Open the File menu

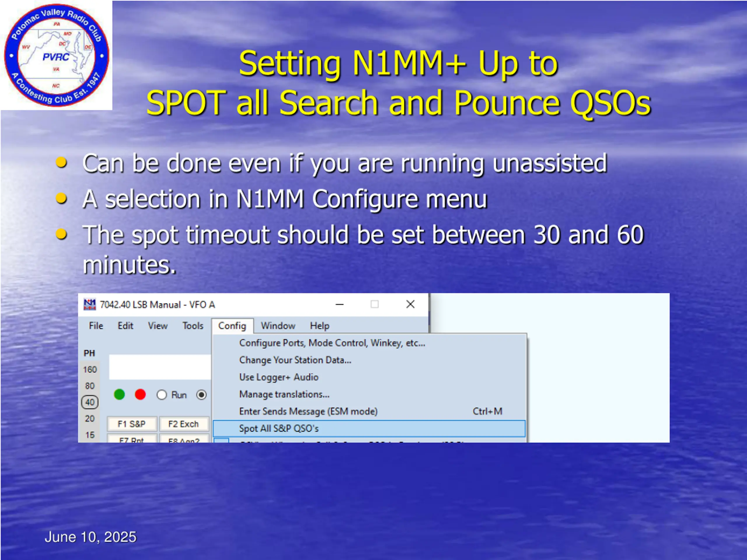tap(96, 326)
